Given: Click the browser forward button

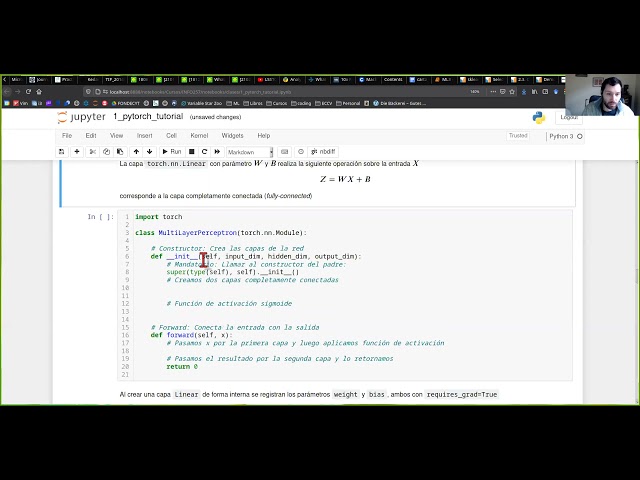Looking at the screenshot, I should (17, 91).
